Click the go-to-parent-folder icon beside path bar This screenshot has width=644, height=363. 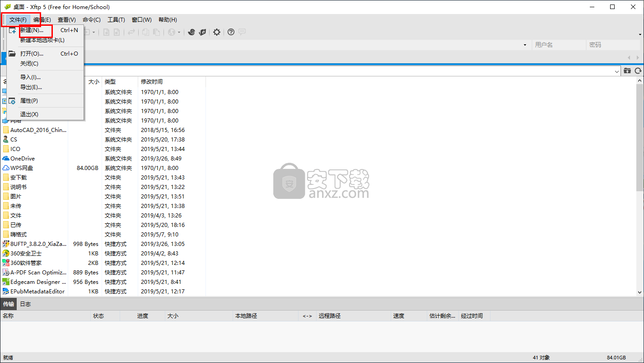(x=627, y=71)
